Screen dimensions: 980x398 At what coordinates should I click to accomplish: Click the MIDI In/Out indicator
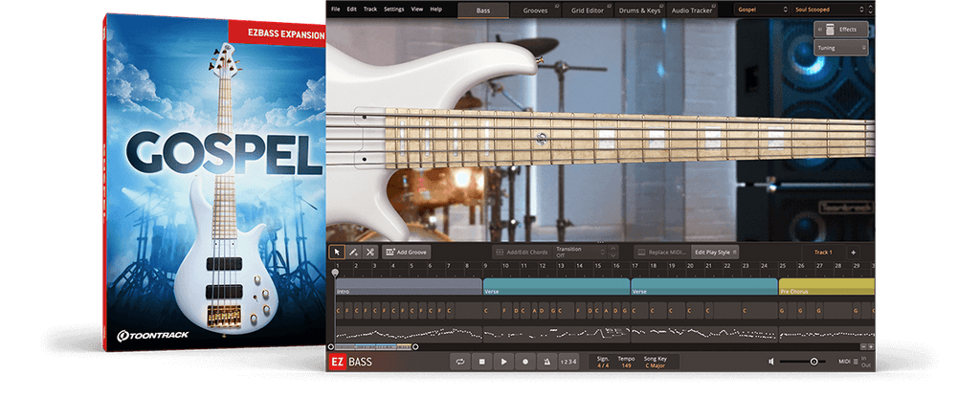pos(853,361)
